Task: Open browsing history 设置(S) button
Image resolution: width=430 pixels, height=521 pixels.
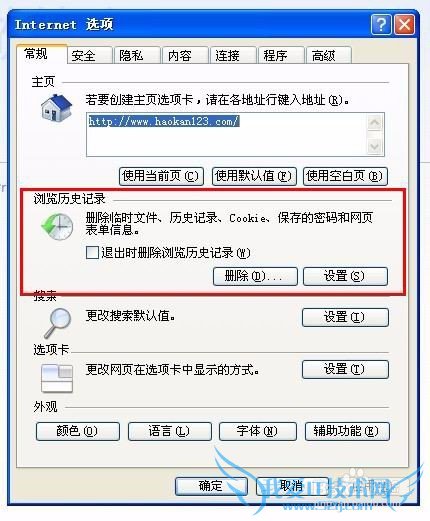Action: [x=345, y=276]
